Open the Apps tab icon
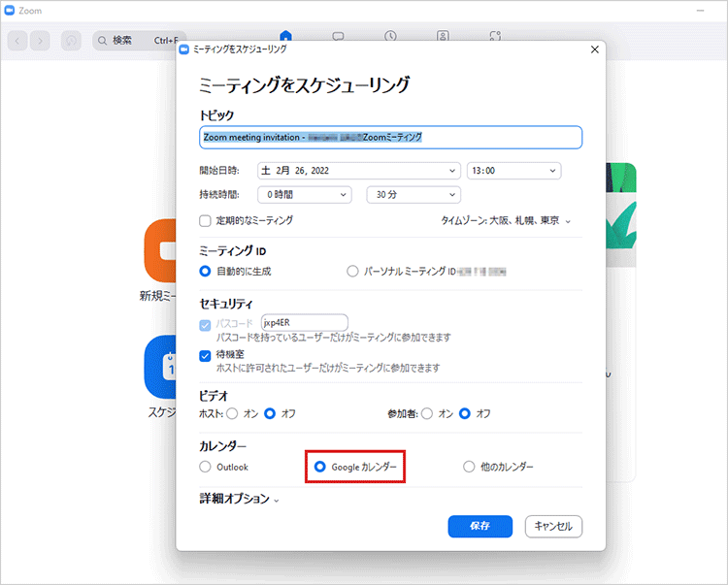This screenshot has width=728, height=585. (495, 36)
